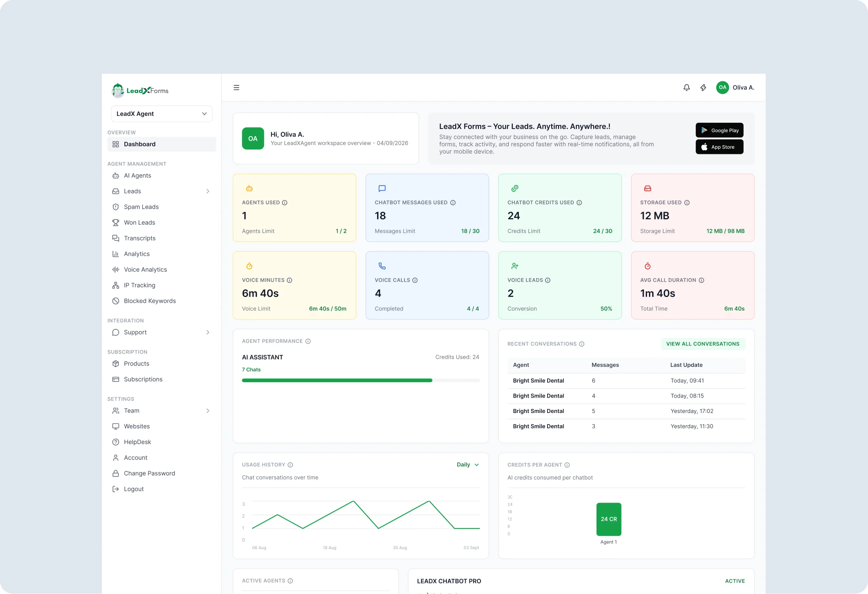Click the phone icon in Voice Calls card

click(382, 266)
